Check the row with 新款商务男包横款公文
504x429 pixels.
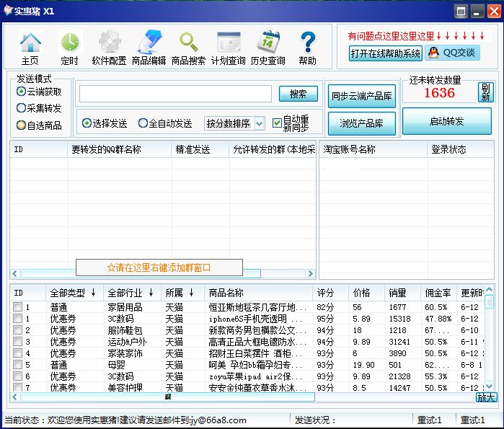[18, 330]
